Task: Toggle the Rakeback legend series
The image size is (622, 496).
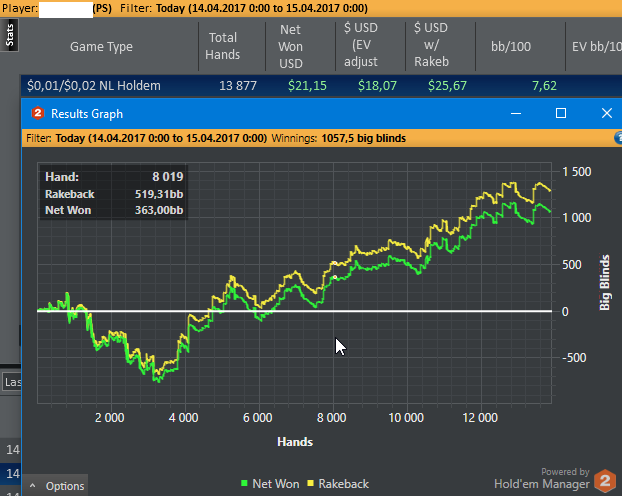Action: point(338,484)
